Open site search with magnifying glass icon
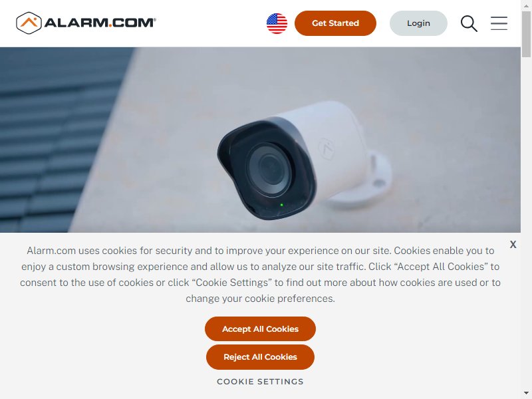The image size is (532, 399). (x=469, y=23)
